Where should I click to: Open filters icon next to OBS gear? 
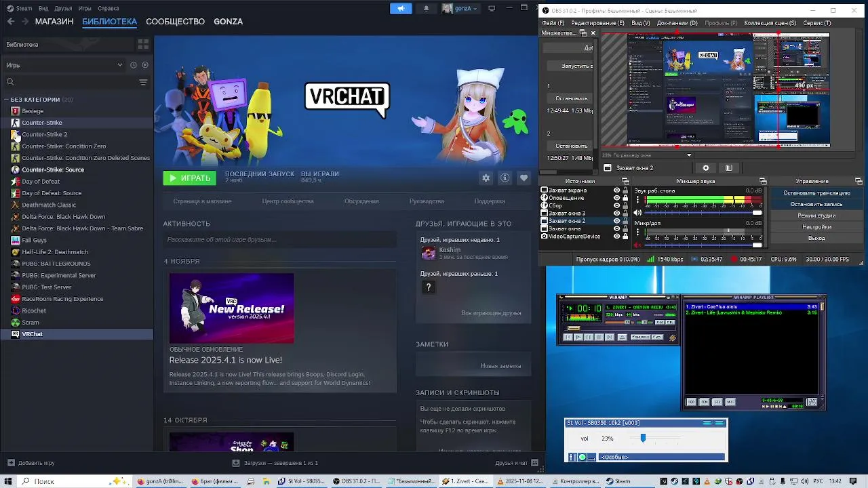point(729,168)
